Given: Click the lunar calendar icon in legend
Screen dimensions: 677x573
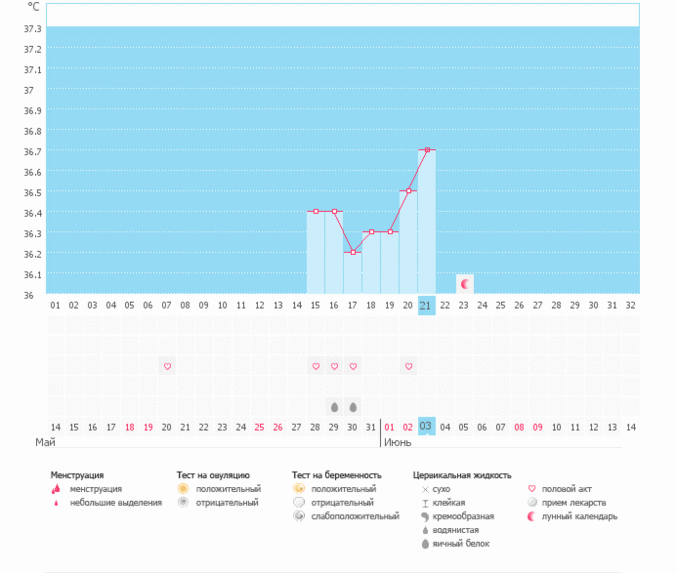Looking at the screenshot, I should click(x=532, y=517).
